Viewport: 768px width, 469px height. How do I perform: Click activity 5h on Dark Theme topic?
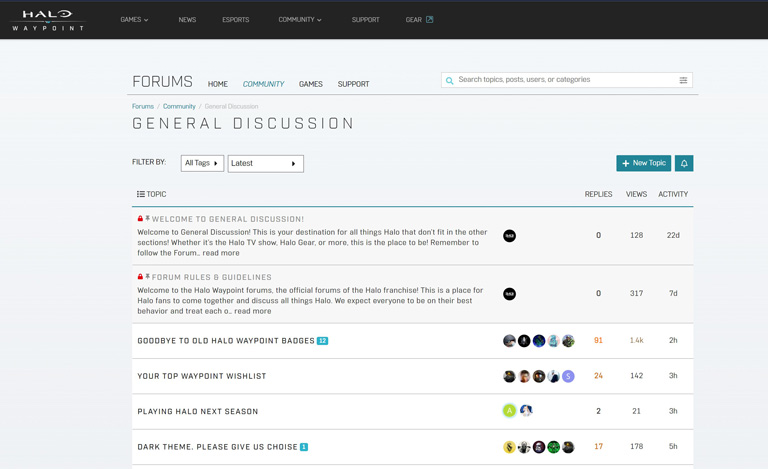point(673,446)
